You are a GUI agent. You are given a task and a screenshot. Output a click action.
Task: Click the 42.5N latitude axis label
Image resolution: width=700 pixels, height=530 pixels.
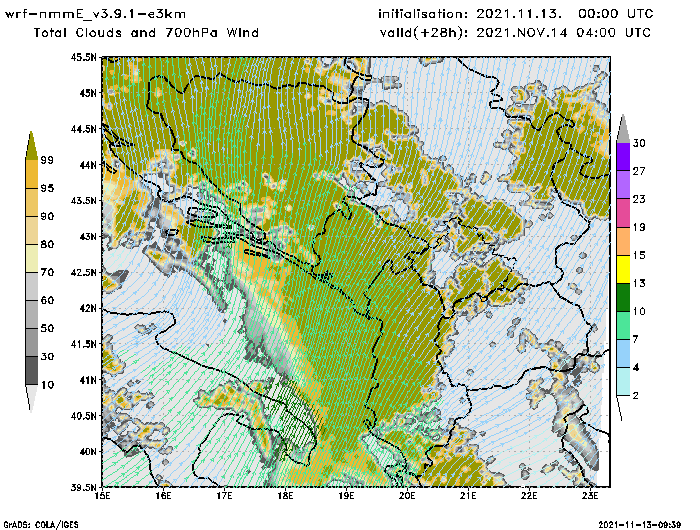[x=83, y=272]
